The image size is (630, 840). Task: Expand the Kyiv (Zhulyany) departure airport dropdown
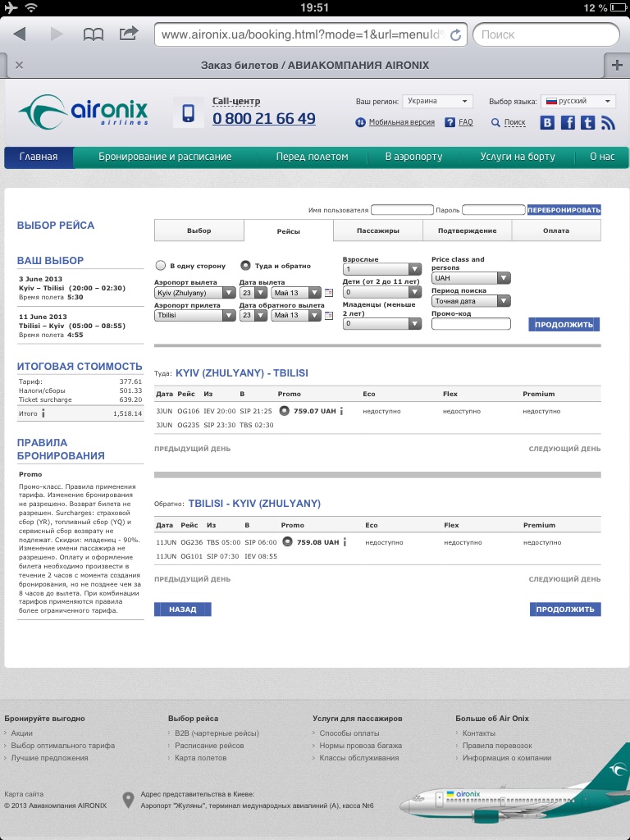coord(194,293)
